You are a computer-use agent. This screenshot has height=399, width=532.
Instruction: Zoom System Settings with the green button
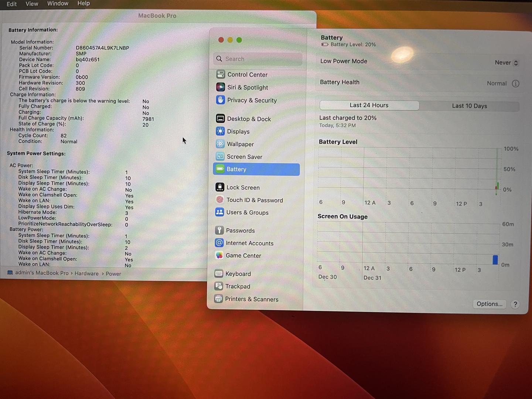(x=239, y=40)
